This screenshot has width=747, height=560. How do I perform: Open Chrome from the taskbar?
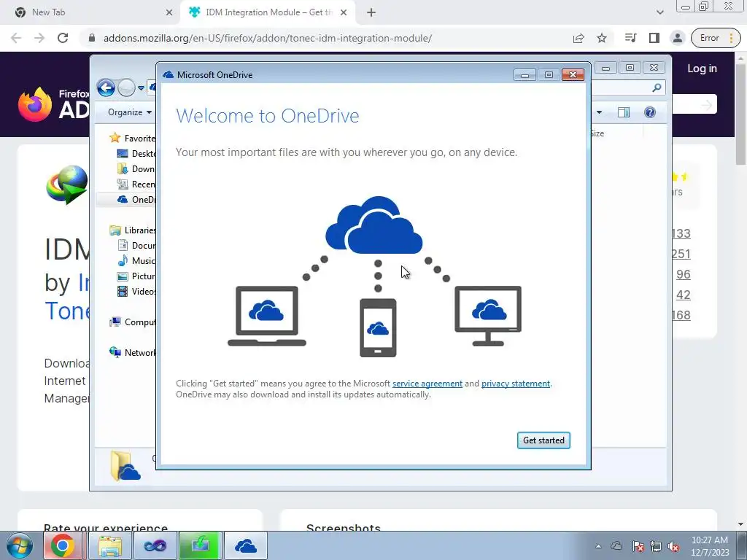(63, 545)
